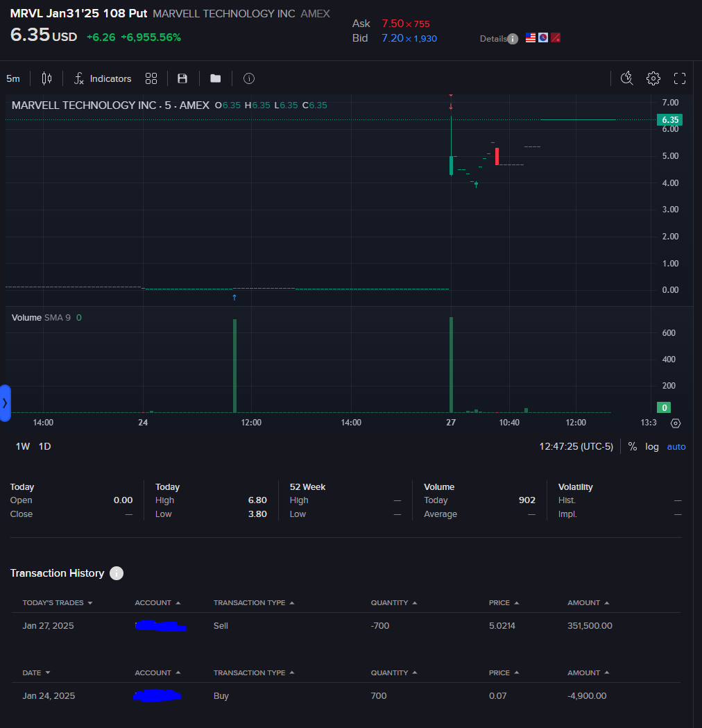702x728 pixels.
Task: Toggle log scale mode
Action: click(652, 446)
